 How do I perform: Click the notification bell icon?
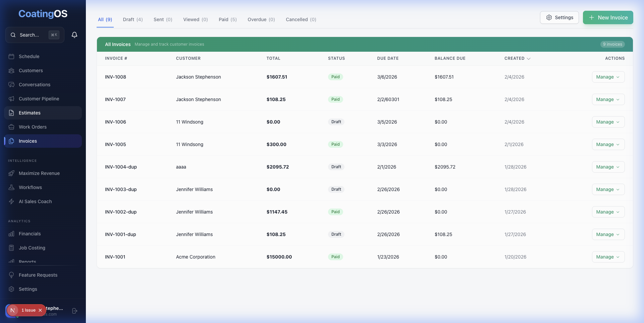pyautogui.click(x=74, y=35)
